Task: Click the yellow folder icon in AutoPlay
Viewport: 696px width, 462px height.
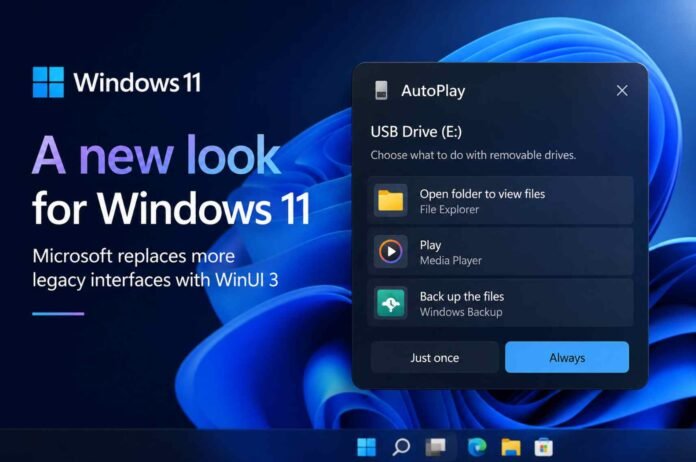Action: coord(391,201)
